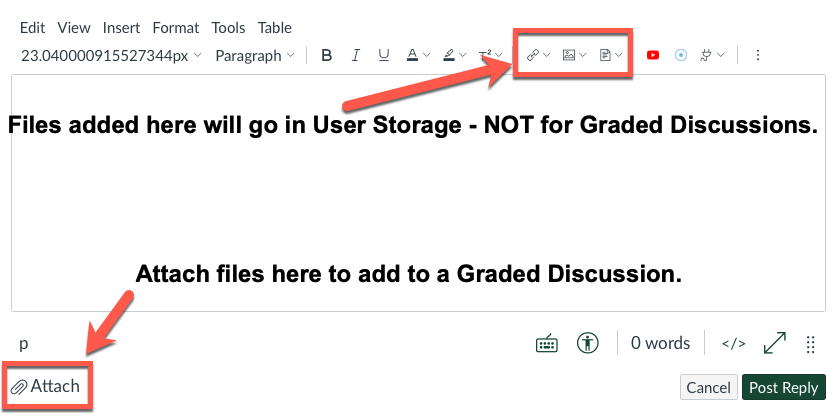Run the accessibility checker icon
The image size is (838, 413).
tap(588, 342)
